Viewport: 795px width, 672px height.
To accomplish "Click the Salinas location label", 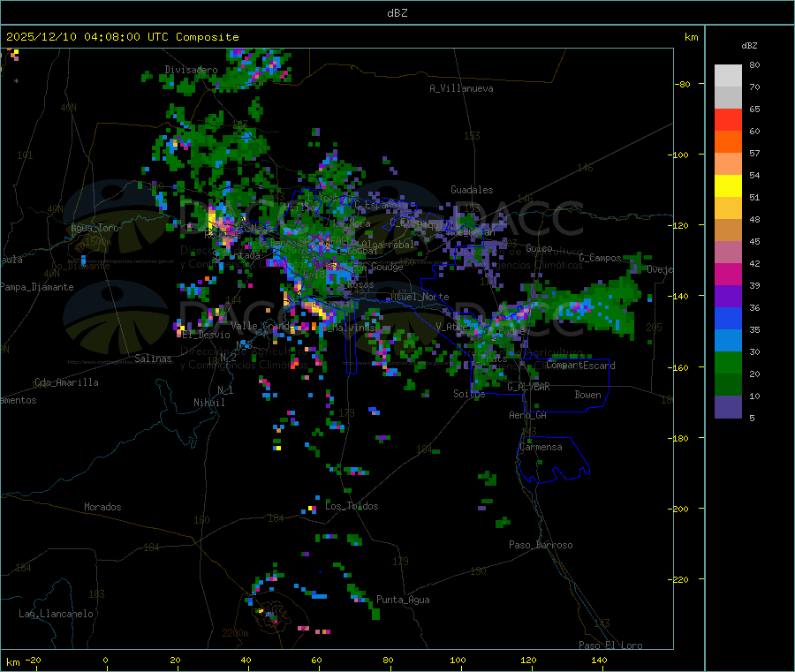I will click(x=153, y=359).
